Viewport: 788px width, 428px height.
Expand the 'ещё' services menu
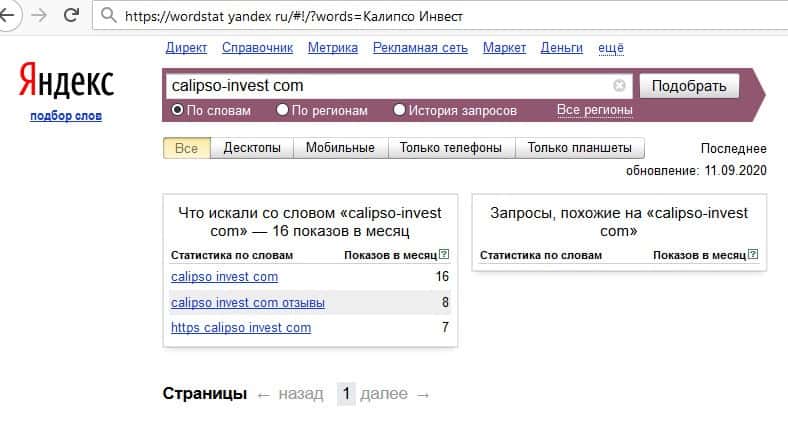pos(610,47)
